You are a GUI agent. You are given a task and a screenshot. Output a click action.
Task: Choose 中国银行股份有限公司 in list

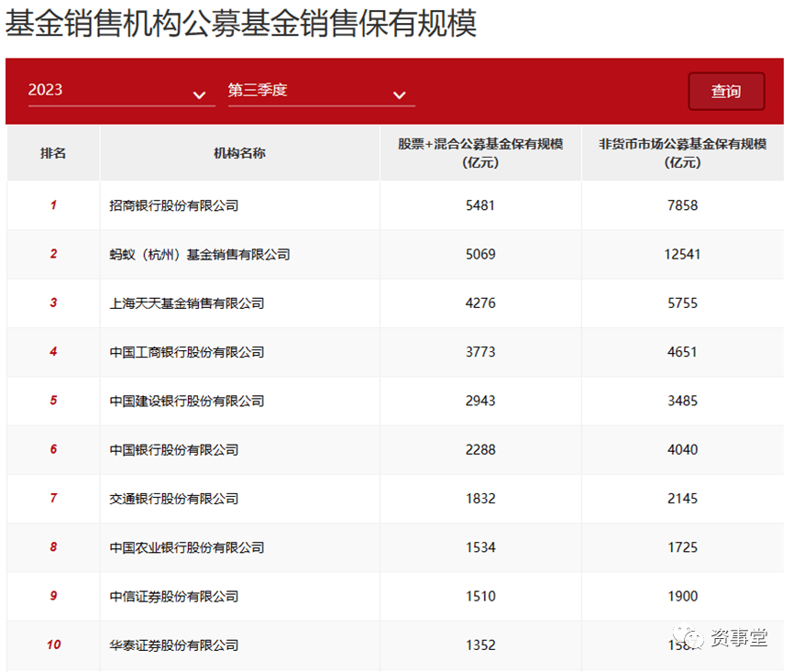pos(174,449)
